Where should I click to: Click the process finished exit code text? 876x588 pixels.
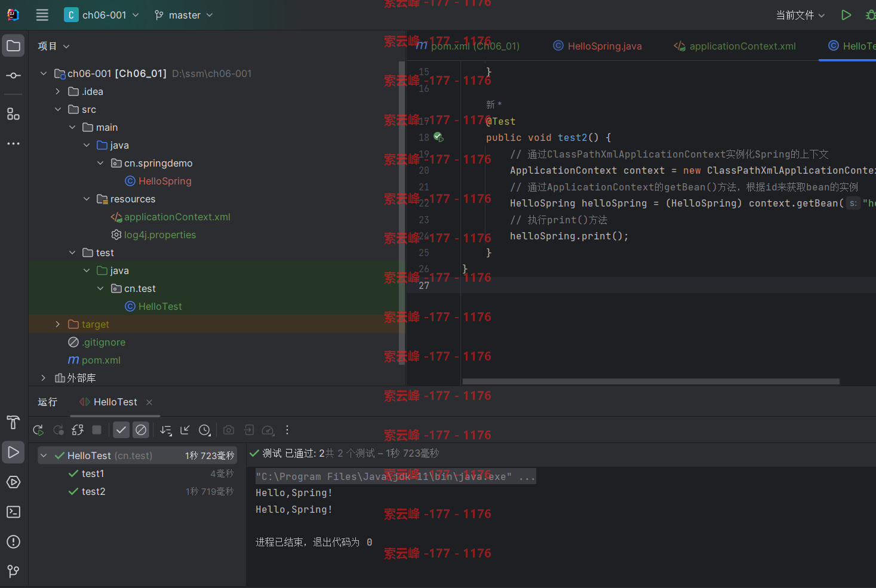(x=313, y=542)
